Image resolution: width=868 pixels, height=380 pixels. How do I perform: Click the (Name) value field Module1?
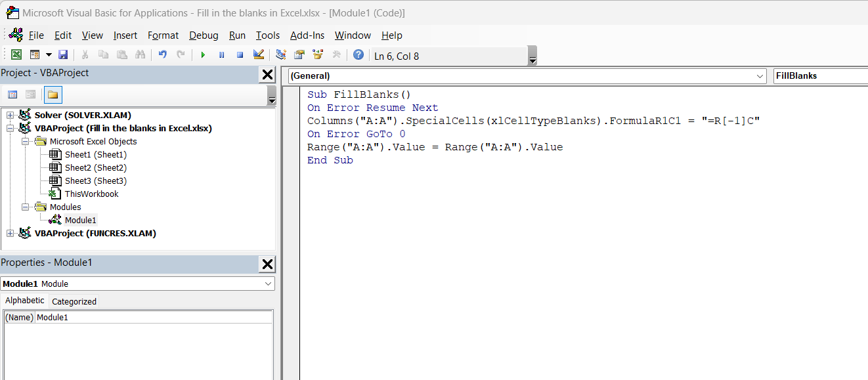pos(154,318)
